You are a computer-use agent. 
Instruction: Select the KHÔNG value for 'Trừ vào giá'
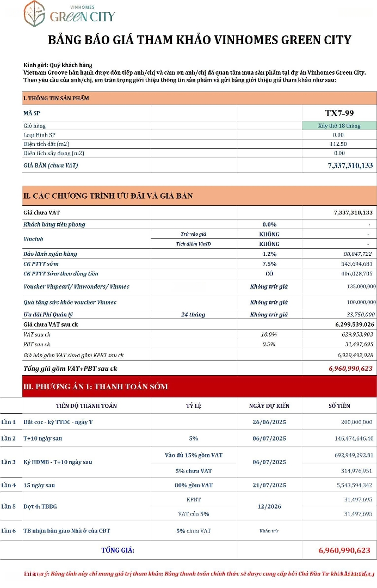click(269, 234)
